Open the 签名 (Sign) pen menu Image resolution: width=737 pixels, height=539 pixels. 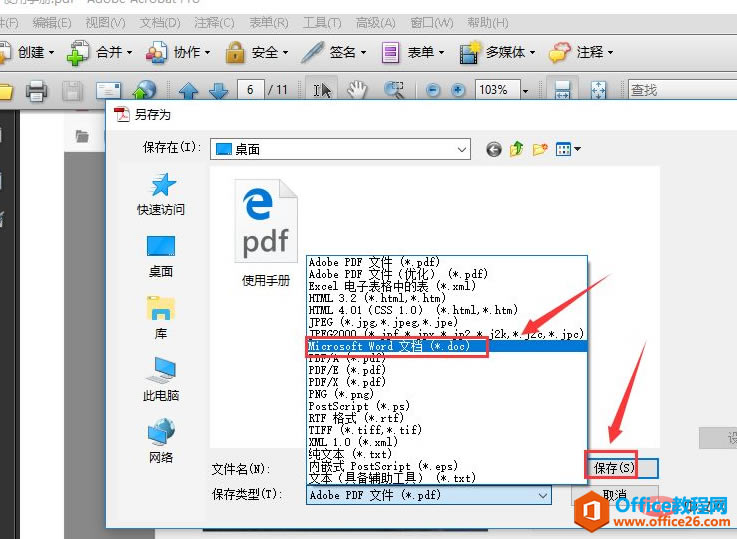coord(333,52)
